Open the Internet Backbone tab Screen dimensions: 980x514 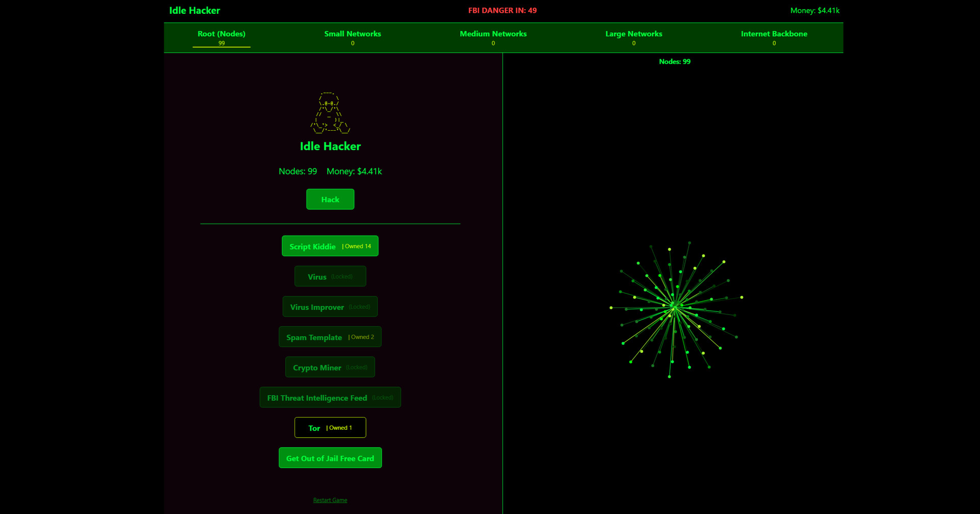pos(774,37)
